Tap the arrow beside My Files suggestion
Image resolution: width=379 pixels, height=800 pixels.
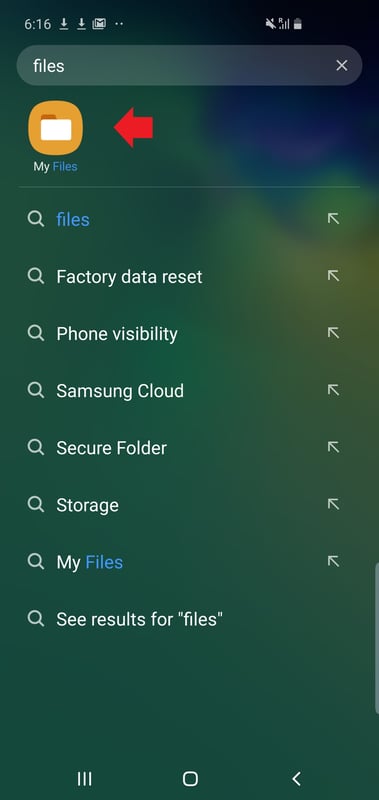coord(333,562)
